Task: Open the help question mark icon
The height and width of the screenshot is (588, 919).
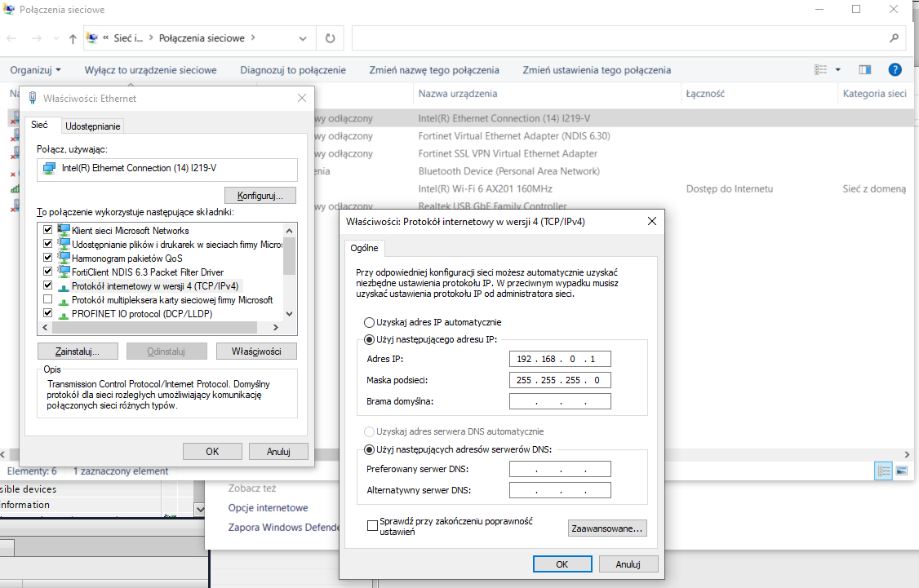Action: [x=895, y=69]
